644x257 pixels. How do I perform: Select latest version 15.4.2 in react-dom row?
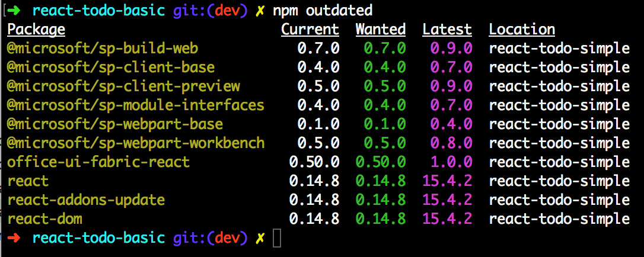point(447,219)
